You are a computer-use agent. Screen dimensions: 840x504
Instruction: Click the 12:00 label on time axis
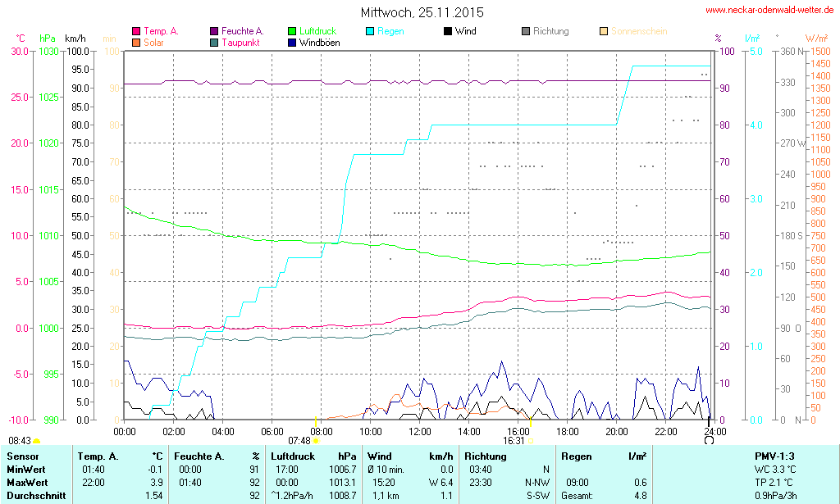coord(420,431)
